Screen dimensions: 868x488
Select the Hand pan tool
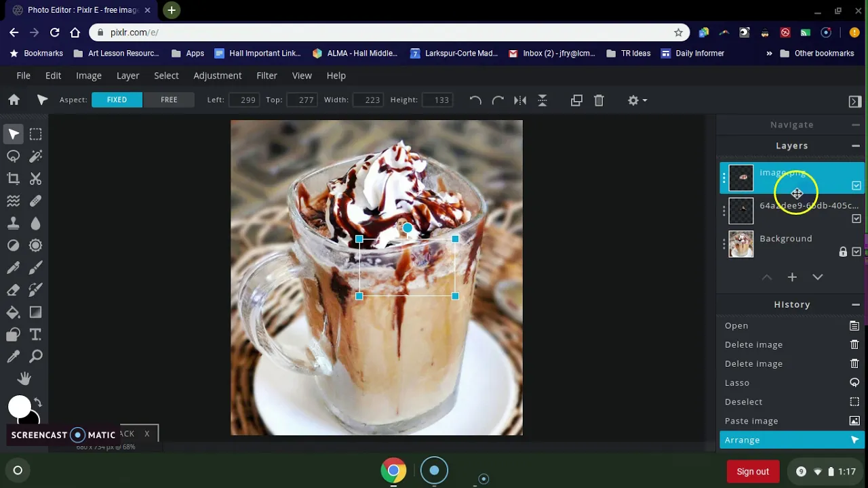click(24, 378)
